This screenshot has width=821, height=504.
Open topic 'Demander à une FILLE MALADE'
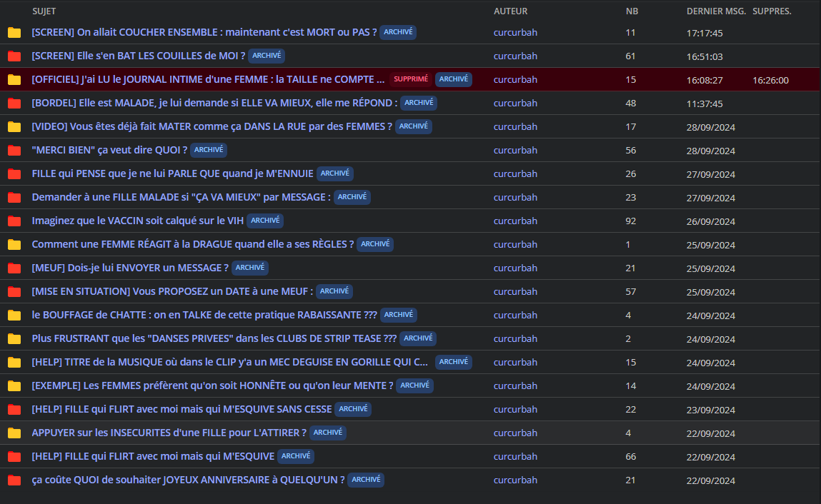point(181,197)
